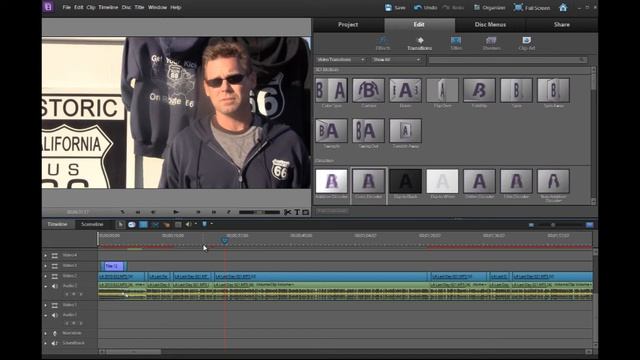Select the Non-Additive Dissolve transition

click(553, 181)
